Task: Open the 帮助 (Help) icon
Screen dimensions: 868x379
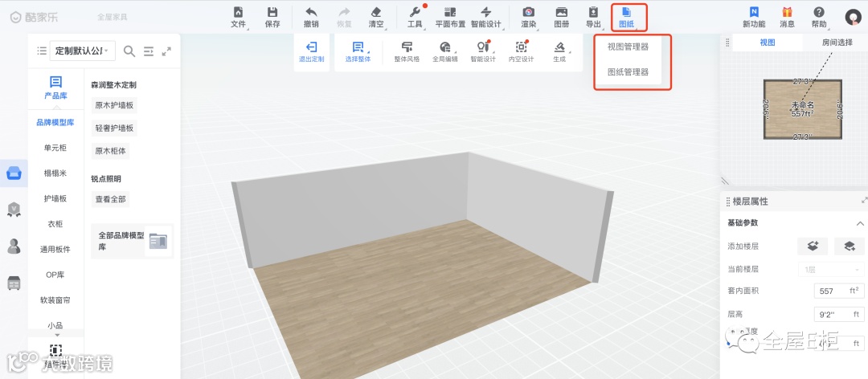Action: (819, 17)
